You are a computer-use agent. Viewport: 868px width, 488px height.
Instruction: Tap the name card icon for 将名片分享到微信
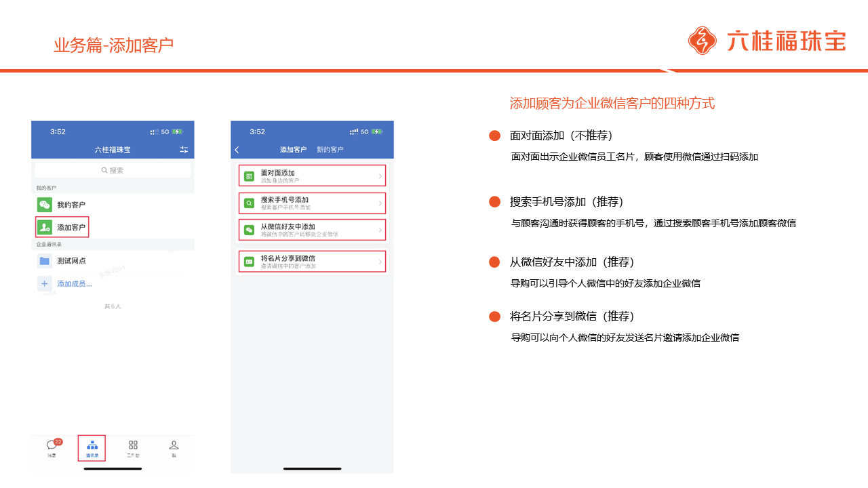[249, 261]
